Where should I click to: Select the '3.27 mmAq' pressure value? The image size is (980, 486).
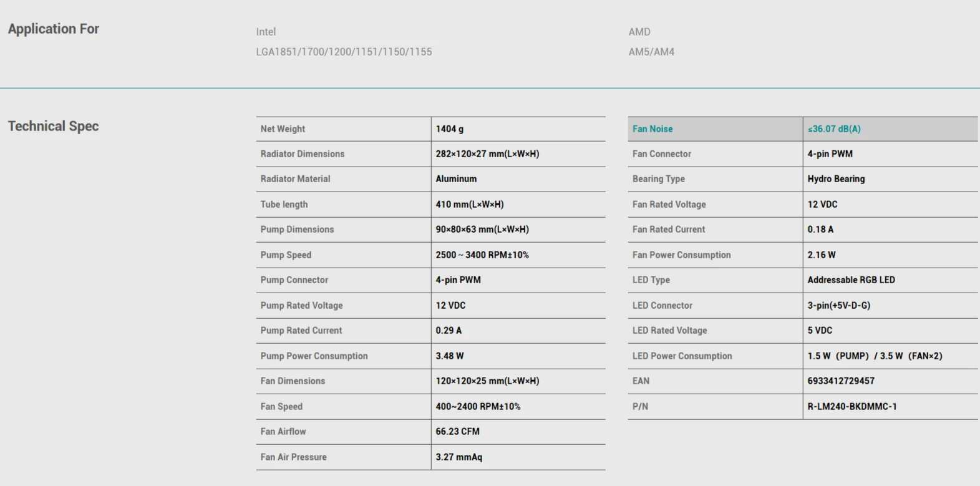[x=459, y=457]
